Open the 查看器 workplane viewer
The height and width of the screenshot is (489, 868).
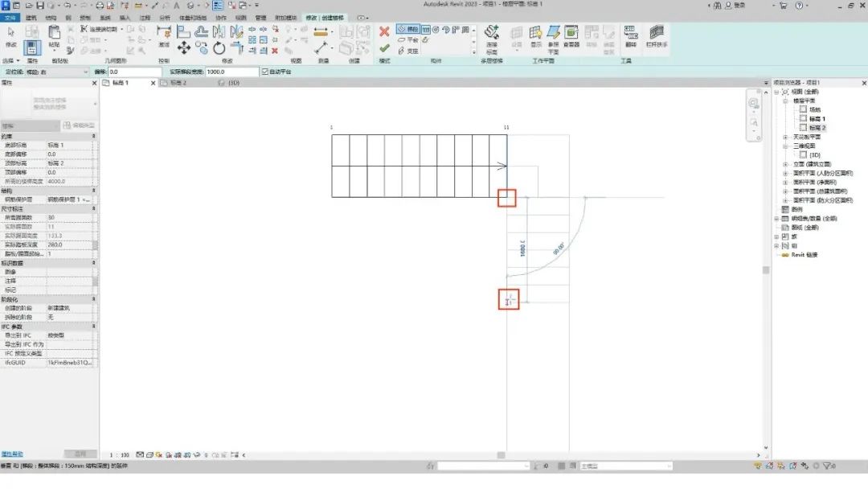[571, 36]
